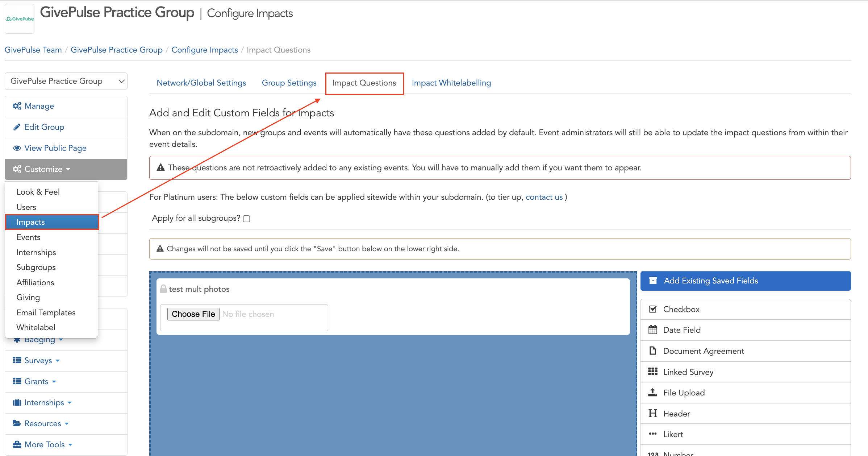This screenshot has width=868, height=456.
Task: Click the GivePulse logo thumbnail
Action: pos(20,19)
